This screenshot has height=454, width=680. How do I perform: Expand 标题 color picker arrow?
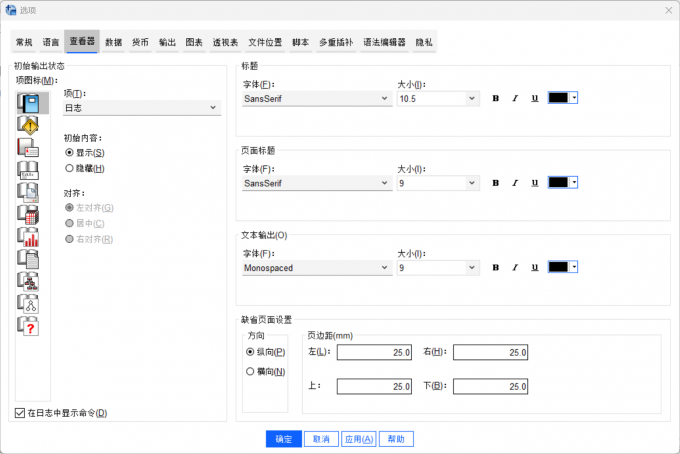point(574,98)
